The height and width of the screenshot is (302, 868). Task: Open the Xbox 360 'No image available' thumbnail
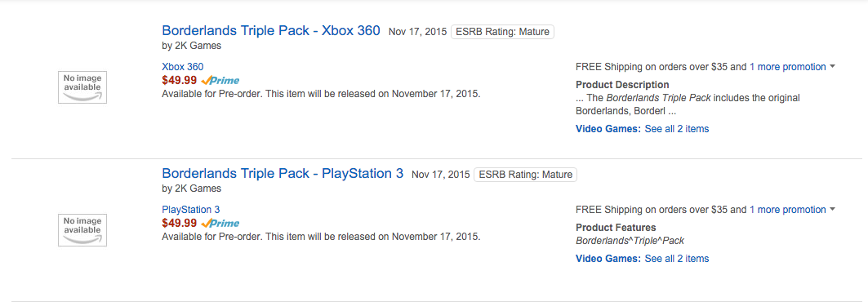[82, 87]
